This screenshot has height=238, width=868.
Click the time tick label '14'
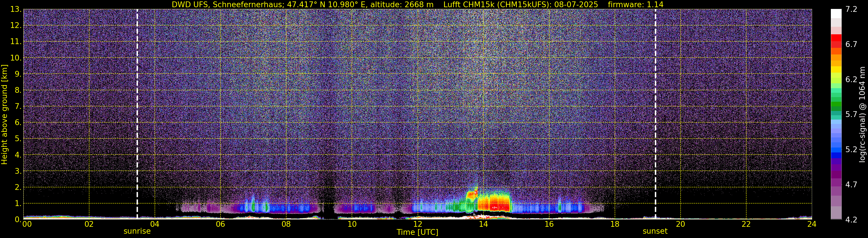coord(483,224)
